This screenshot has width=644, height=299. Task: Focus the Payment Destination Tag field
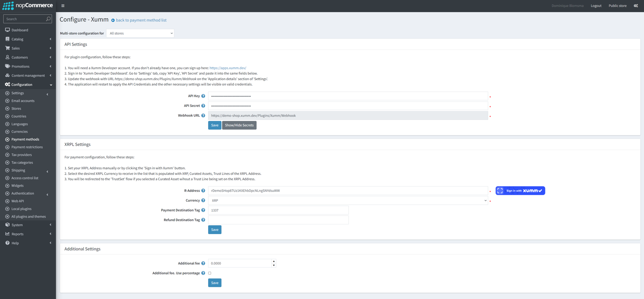pos(278,210)
